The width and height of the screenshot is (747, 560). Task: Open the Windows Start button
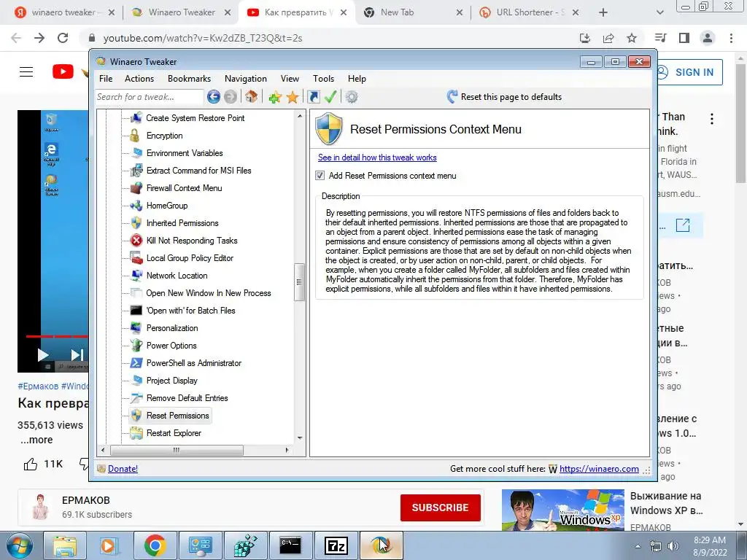[x=19, y=545]
